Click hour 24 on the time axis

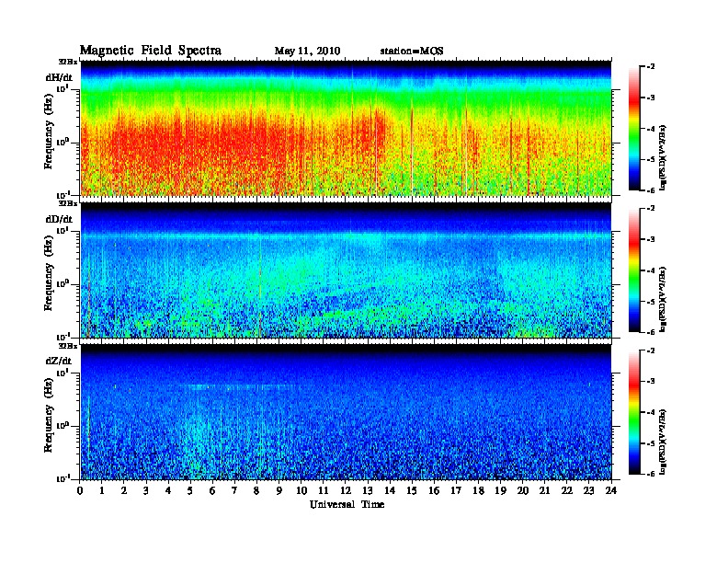[x=611, y=490]
